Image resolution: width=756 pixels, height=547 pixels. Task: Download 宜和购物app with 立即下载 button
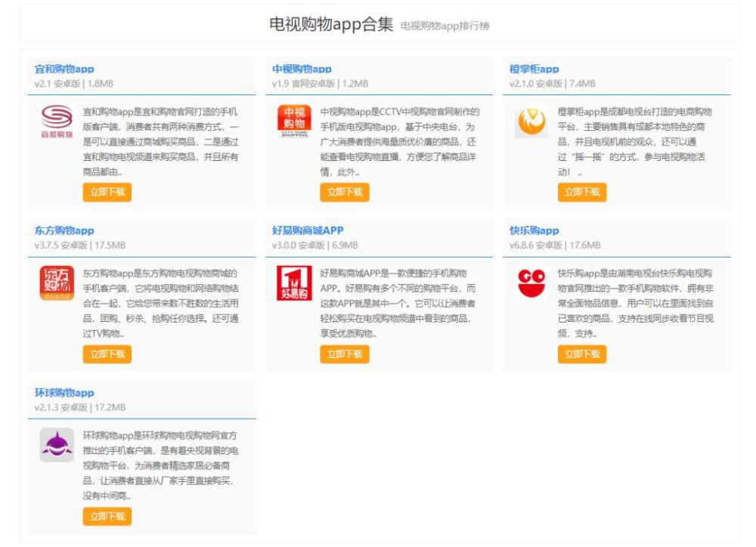[107, 193]
